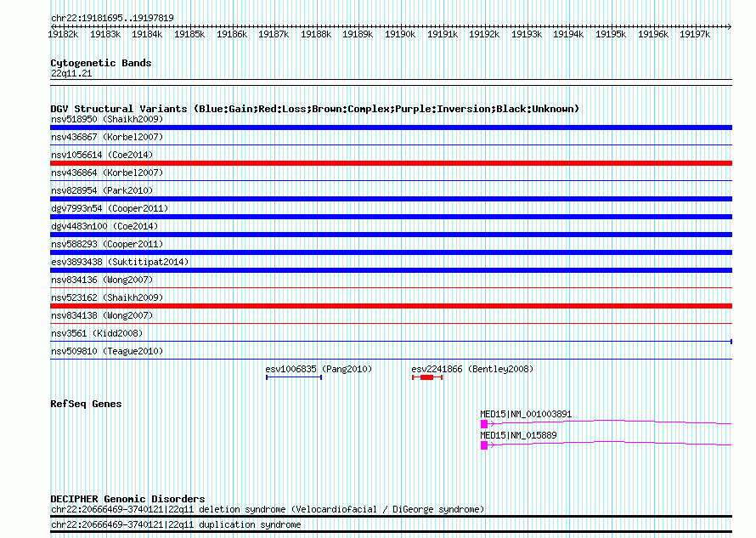756x538 pixels.
Task: Click the nsv523162 Shaikh2009 red bar
Action: point(391,306)
